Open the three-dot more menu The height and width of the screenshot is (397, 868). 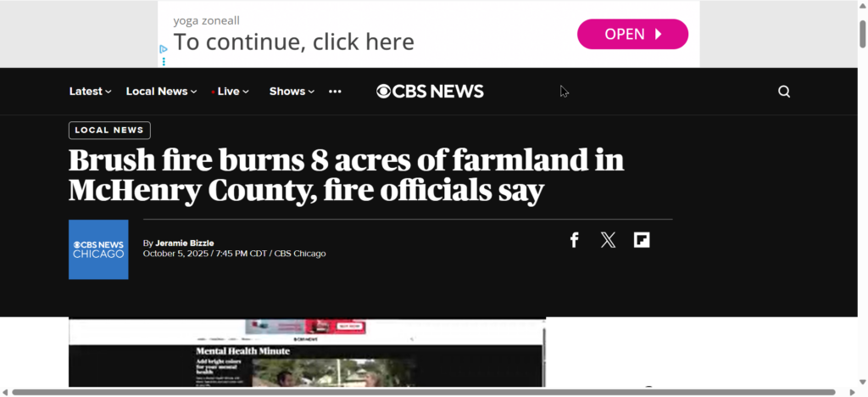[x=335, y=92]
